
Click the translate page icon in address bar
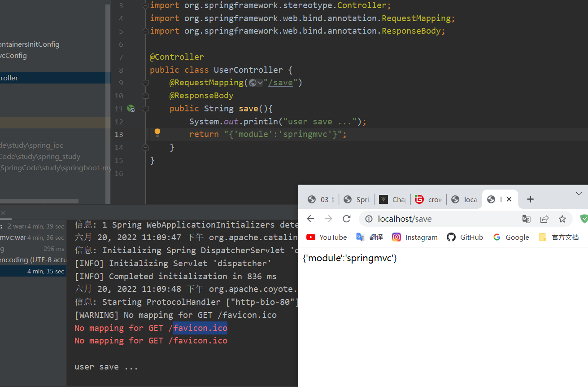click(527, 219)
